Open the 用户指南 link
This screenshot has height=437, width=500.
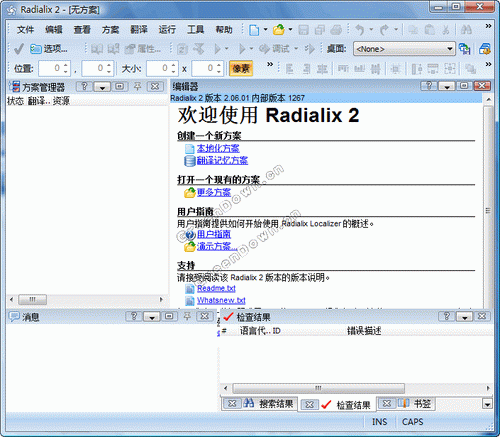tap(214, 234)
